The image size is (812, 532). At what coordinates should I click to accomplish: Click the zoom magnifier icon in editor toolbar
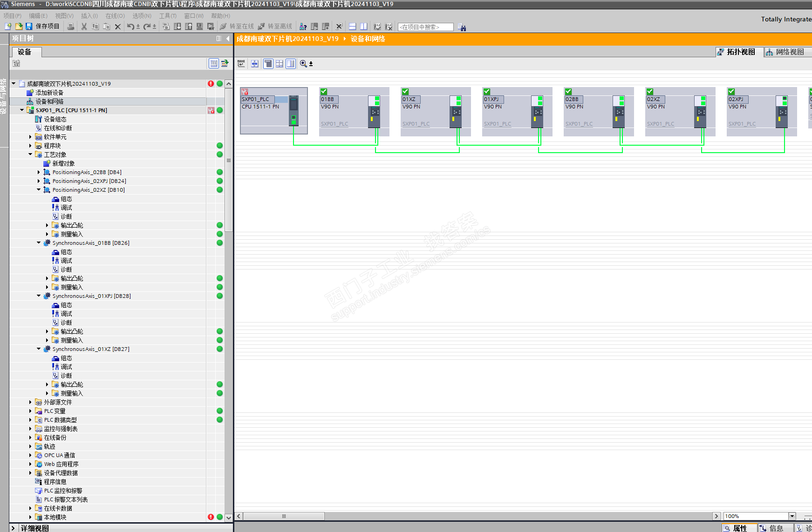coord(303,63)
